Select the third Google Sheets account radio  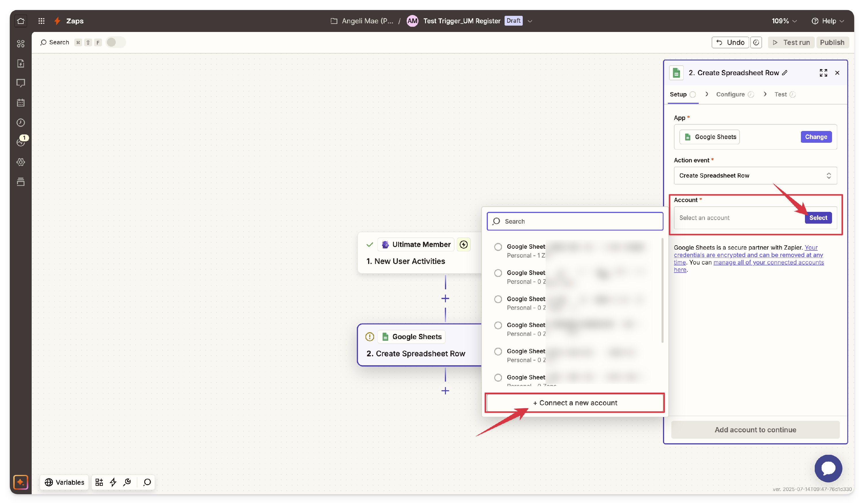tap(498, 299)
